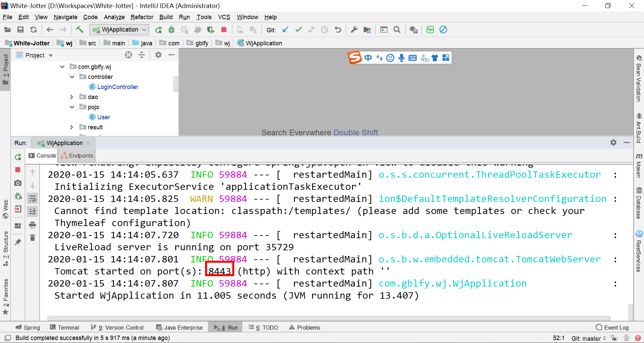Open the Structure side tool window

click(5, 249)
